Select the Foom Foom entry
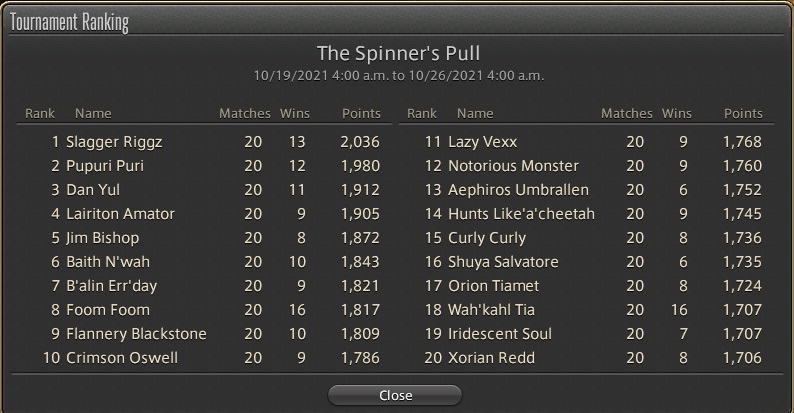794x413 pixels. pyautogui.click(x=205, y=310)
